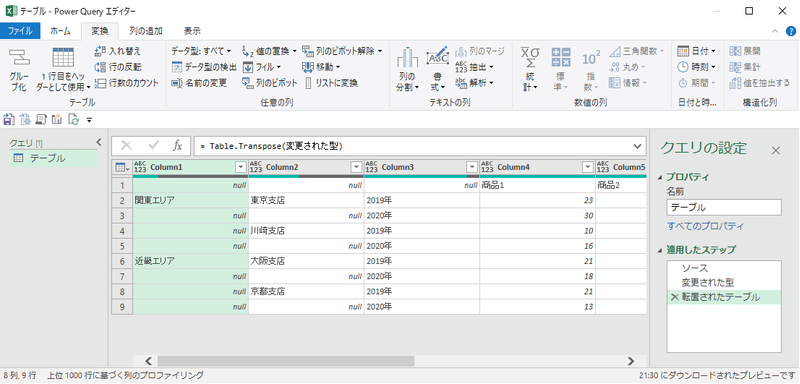Click Reverse Rows (行の反転)
The image size is (800, 384).
coord(118,67)
